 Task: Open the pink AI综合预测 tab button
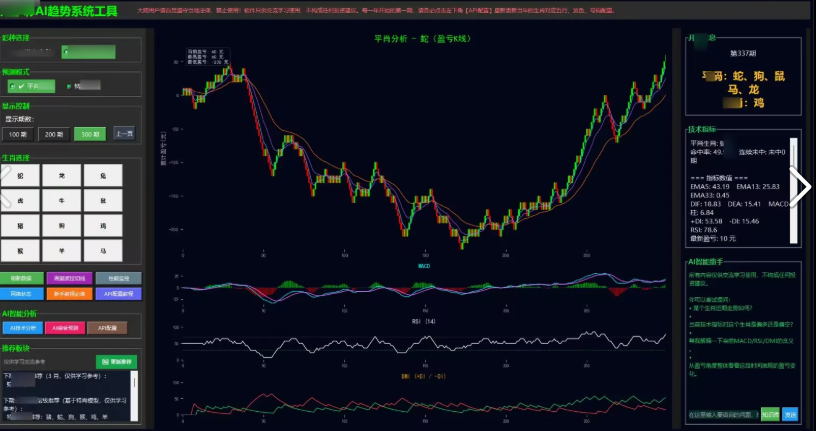pyautogui.click(x=63, y=327)
